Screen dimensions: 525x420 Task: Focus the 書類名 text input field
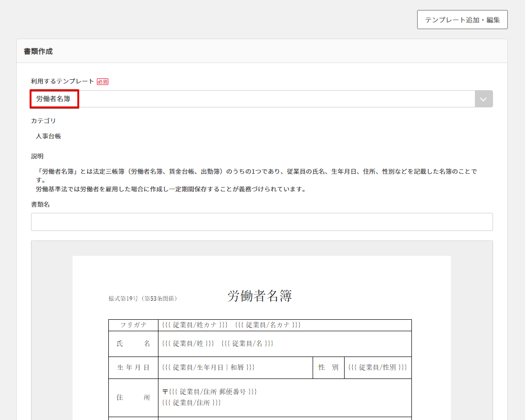[262, 222]
